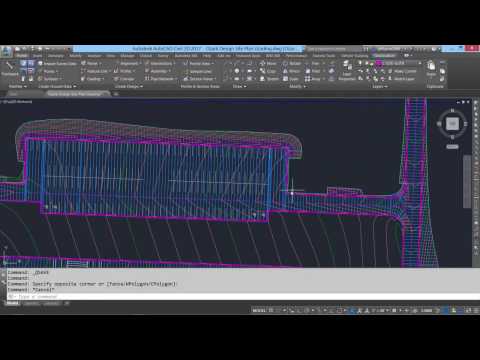Open the Alignment dropdown
The width and height of the screenshot is (480, 360).
click(x=128, y=63)
